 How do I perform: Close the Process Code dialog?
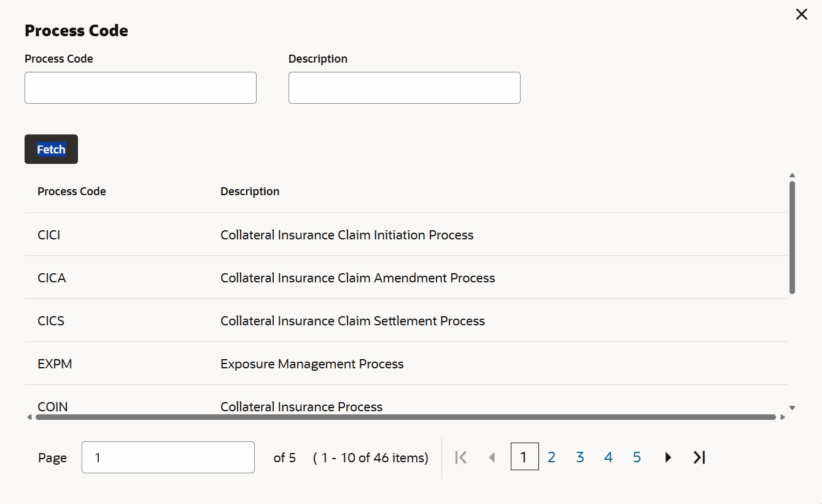click(801, 15)
